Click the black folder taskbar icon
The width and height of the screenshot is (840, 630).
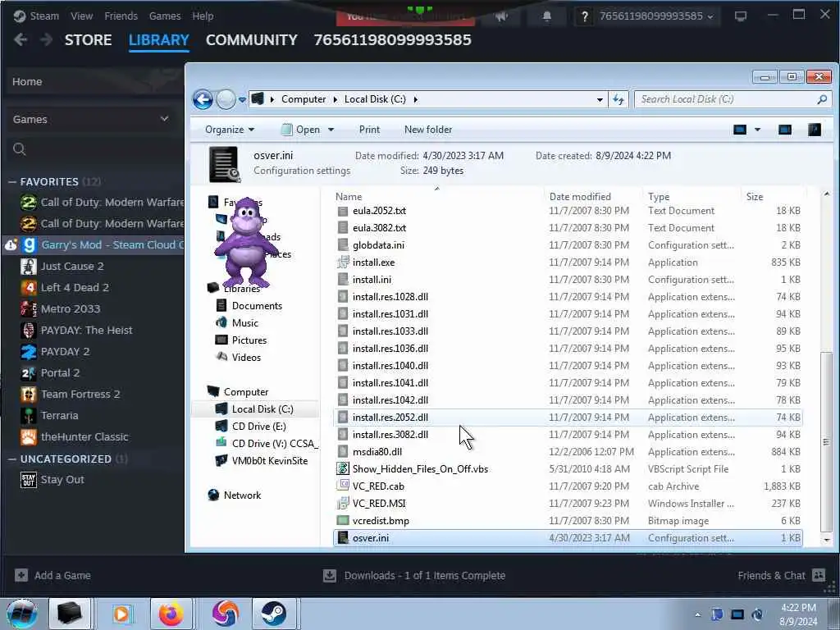click(70, 614)
